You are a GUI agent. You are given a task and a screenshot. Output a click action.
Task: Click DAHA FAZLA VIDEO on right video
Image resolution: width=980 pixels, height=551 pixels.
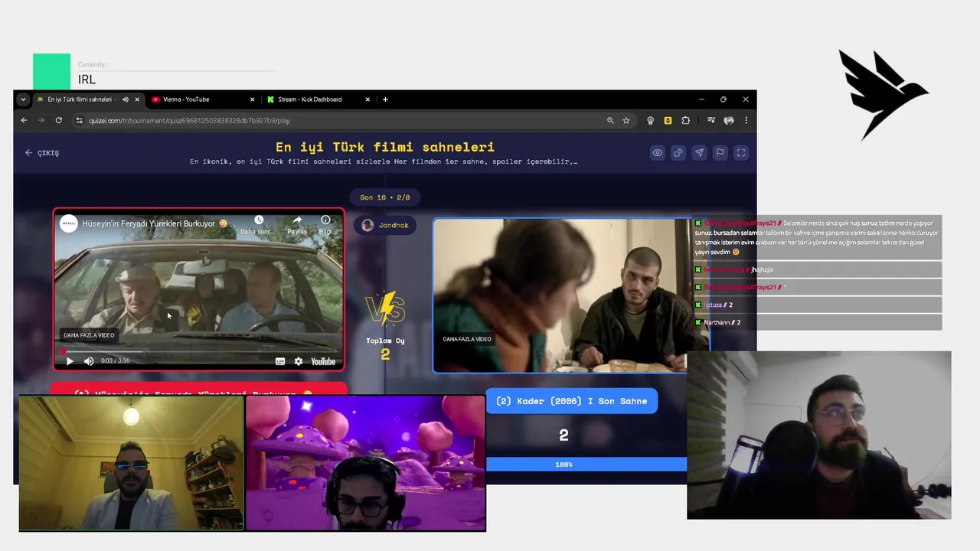(x=467, y=339)
